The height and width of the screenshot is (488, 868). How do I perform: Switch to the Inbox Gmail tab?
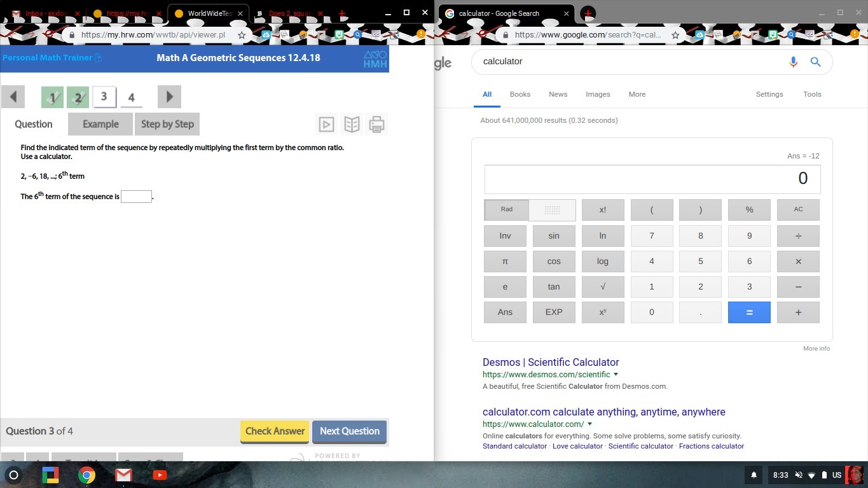(x=45, y=13)
